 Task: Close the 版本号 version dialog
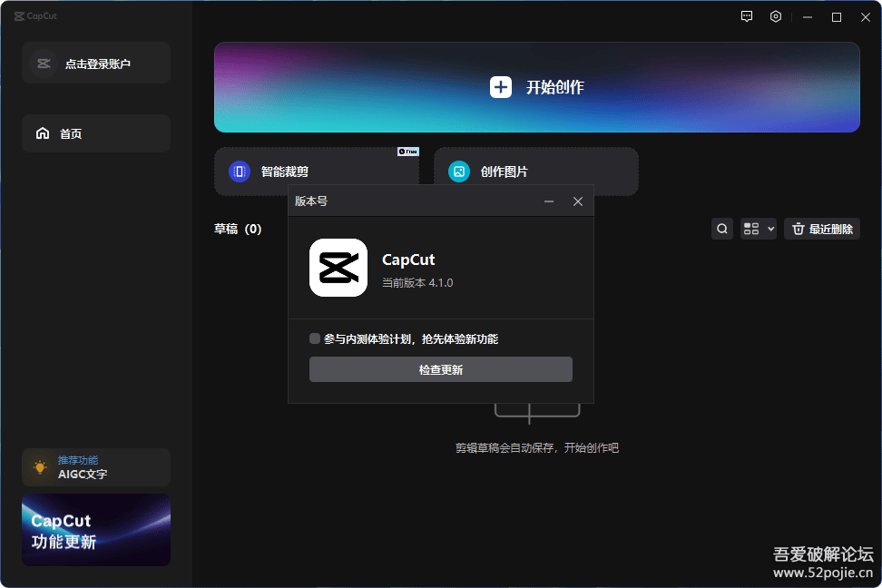click(578, 201)
